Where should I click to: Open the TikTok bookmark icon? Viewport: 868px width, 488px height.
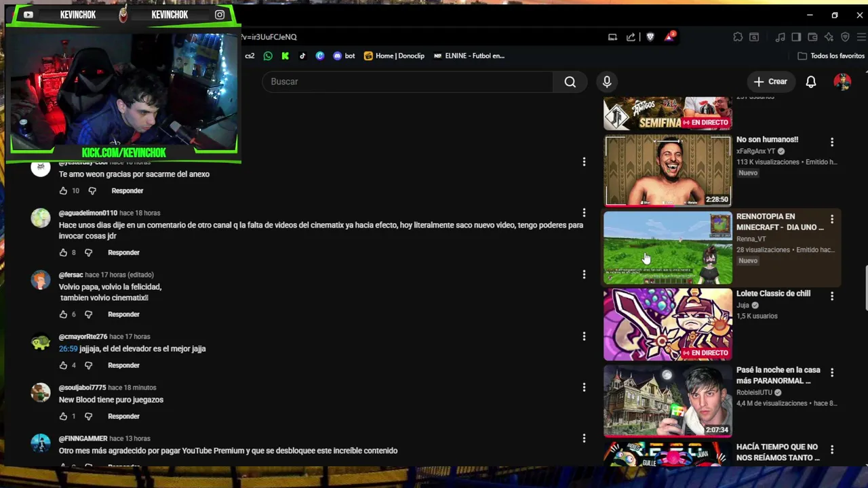[x=302, y=56]
